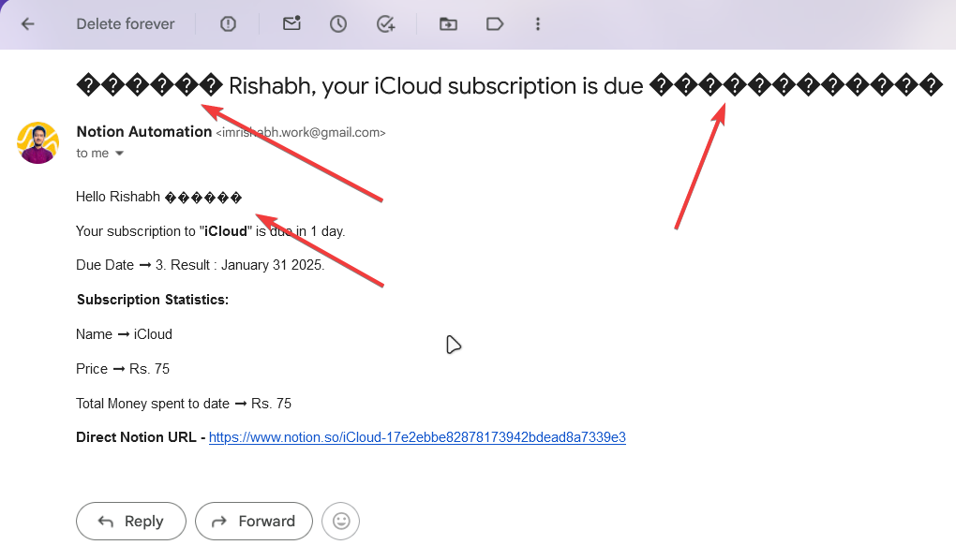Click the Notion Automation sender name
956x560 pixels.
[143, 132]
